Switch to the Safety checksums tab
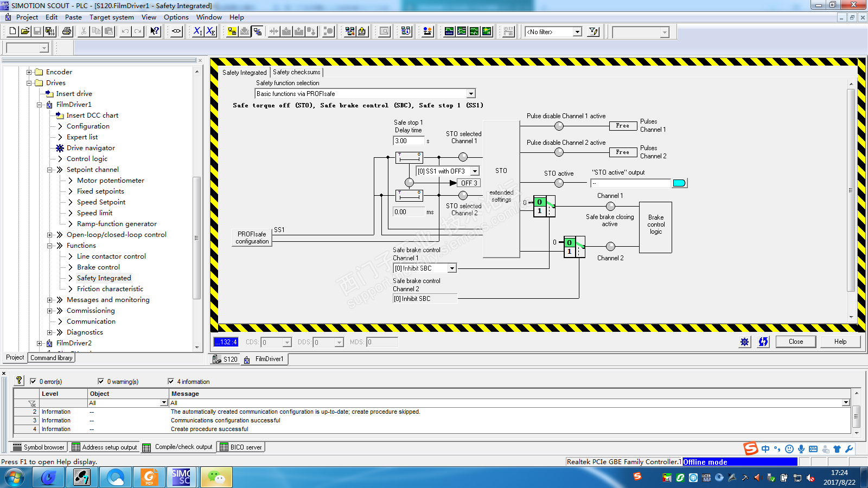 pos(297,72)
